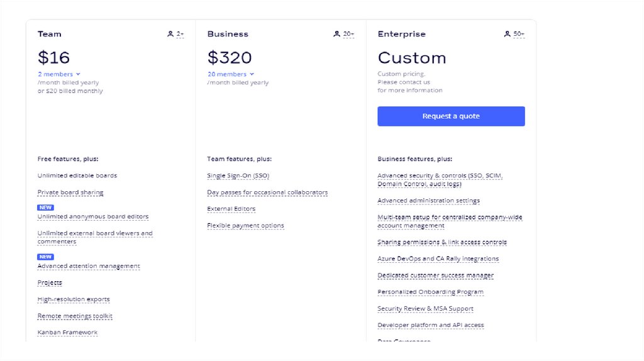This screenshot has height=361, width=644.
Task: Select the 'External Editors' feature link
Action: 231,209
